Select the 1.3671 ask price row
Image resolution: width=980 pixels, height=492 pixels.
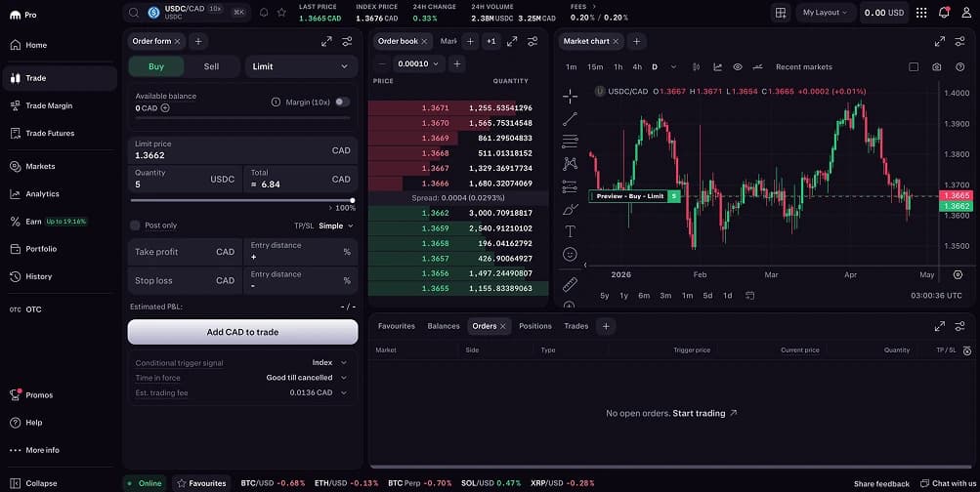tap(458, 108)
